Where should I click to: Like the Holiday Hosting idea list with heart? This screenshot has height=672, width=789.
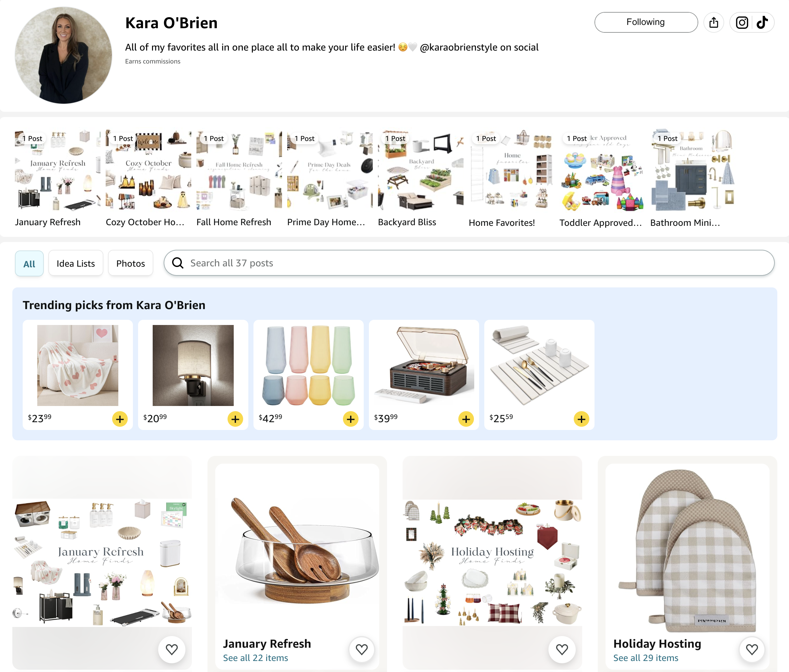(x=752, y=649)
